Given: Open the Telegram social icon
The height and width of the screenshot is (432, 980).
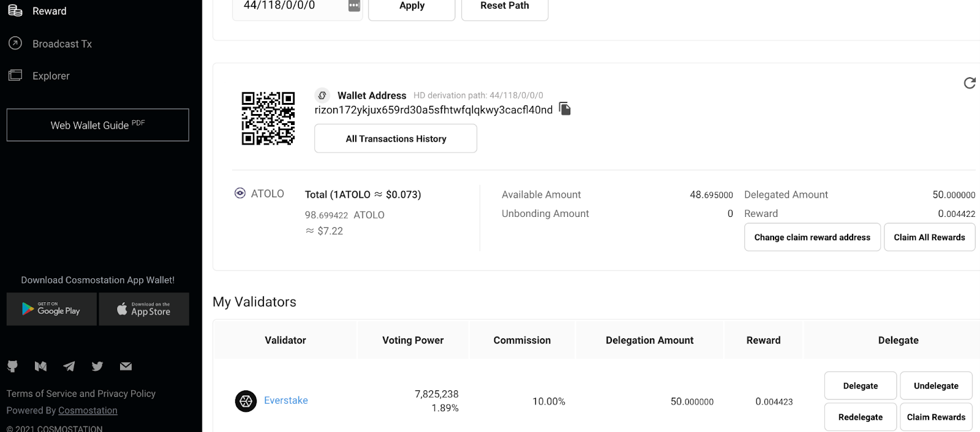Looking at the screenshot, I should [x=69, y=366].
